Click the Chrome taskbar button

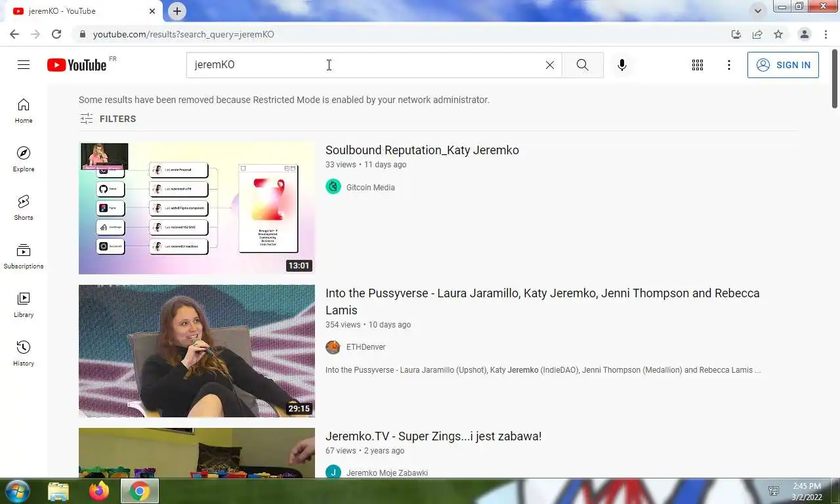pyautogui.click(x=140, y=491)
